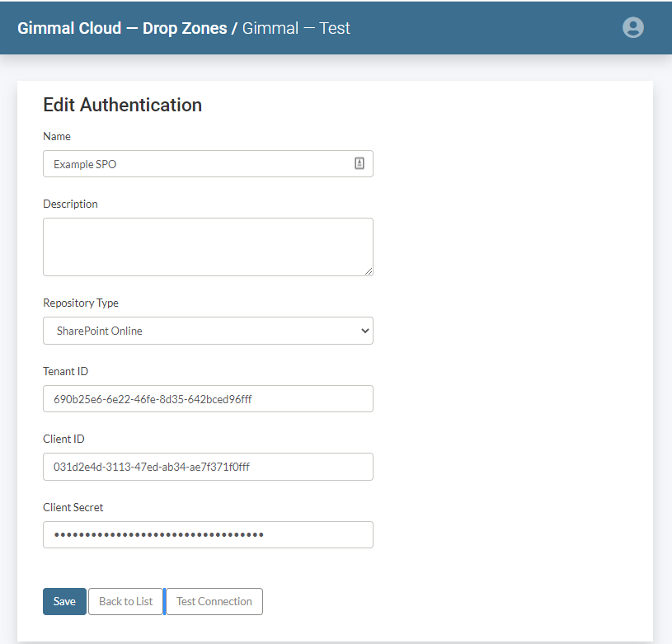This screenshot has width=672, height=644.
Task: Click the "Client ID" label text
Action: pyautogui.click(x=63, y=439)
